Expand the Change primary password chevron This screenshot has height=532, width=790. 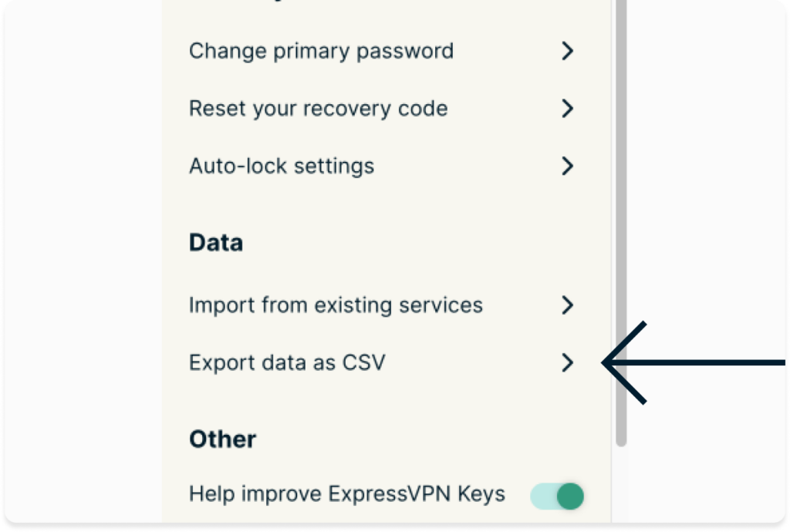pyautogui.click(x=568, y=51)
